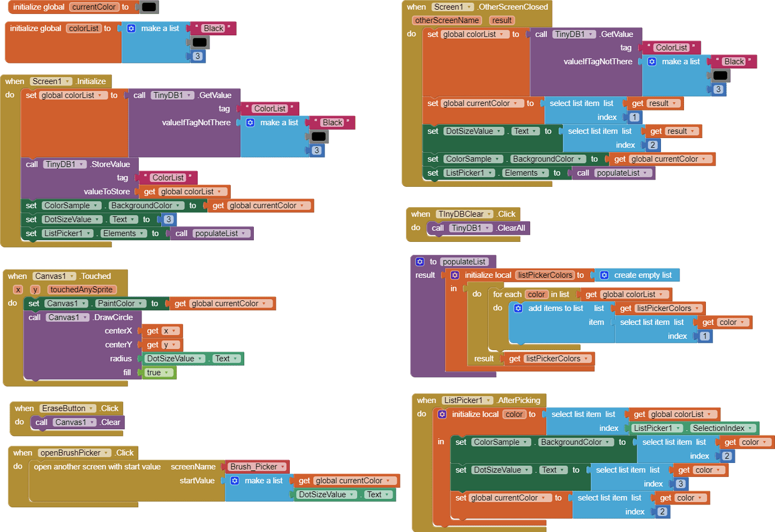The width and height of the screenshot is (775, 532).
Task: Click the touchedAnySprite parameter in Canvas1.Touched
Action: point(81,290)
